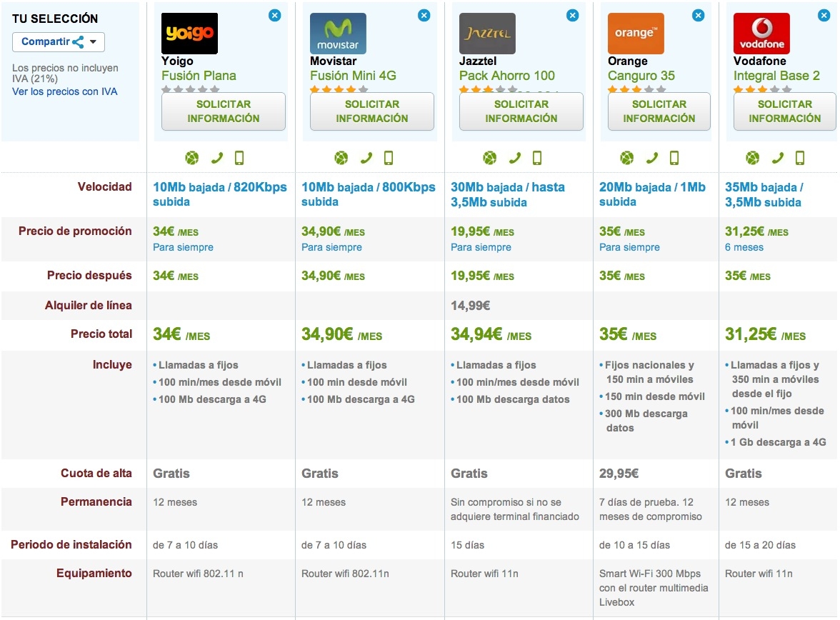Click Ver los precios con IVA link
This screenshot has height=620, width=840.
point(65,91)
